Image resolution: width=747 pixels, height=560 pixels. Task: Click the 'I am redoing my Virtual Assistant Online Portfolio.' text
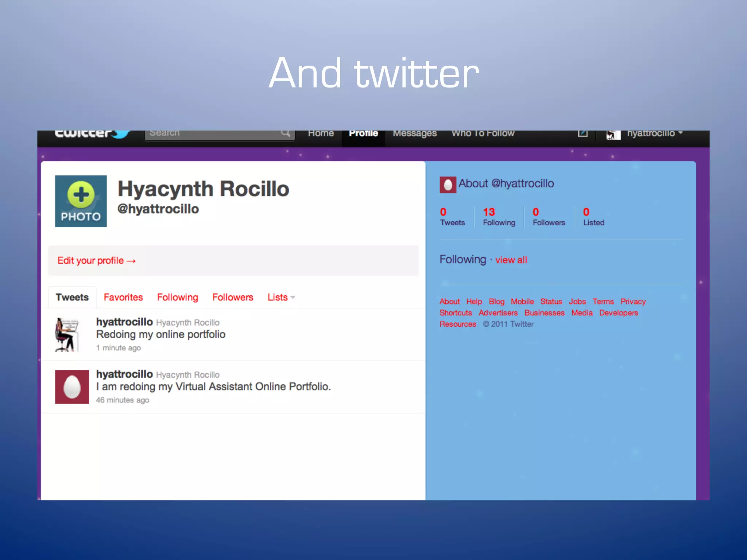click(213, 387)
